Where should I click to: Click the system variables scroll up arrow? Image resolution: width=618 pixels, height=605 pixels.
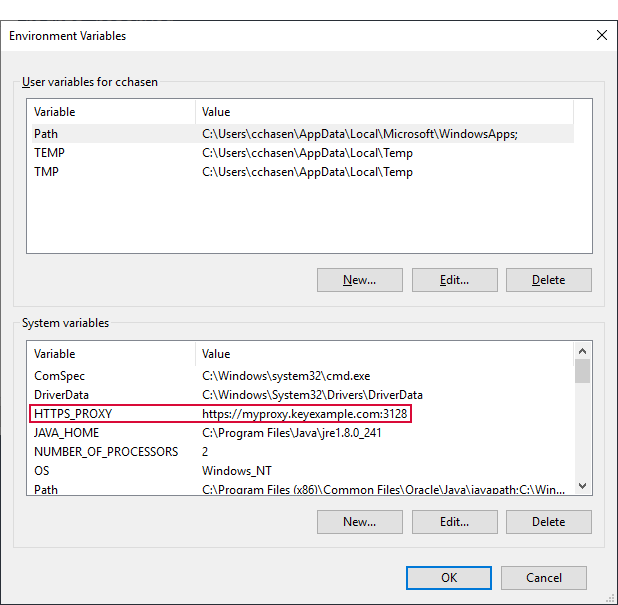pyautogui.click(x=582, y=352)
